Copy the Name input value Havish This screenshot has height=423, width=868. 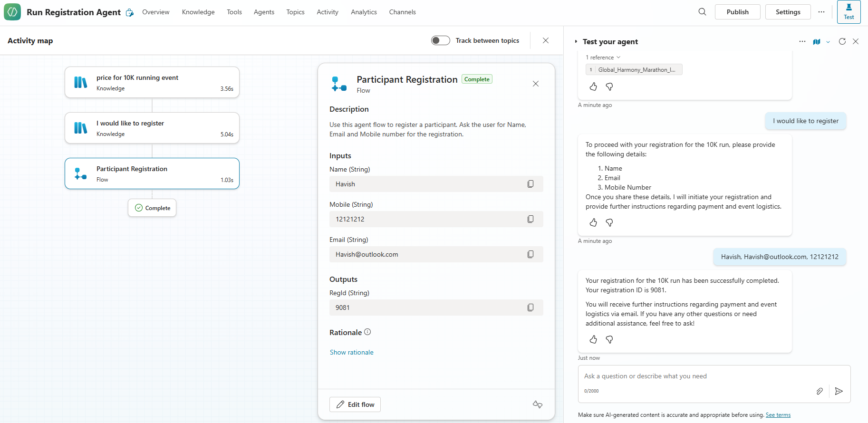click(x=530, y=184)
